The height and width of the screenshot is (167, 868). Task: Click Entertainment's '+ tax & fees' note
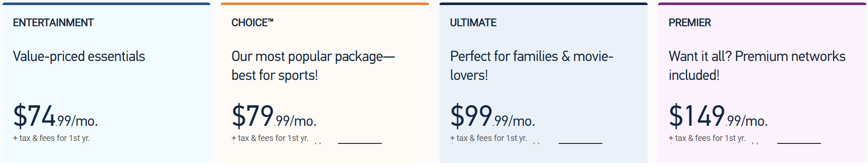pyautogui.click(x=51, y=138)
